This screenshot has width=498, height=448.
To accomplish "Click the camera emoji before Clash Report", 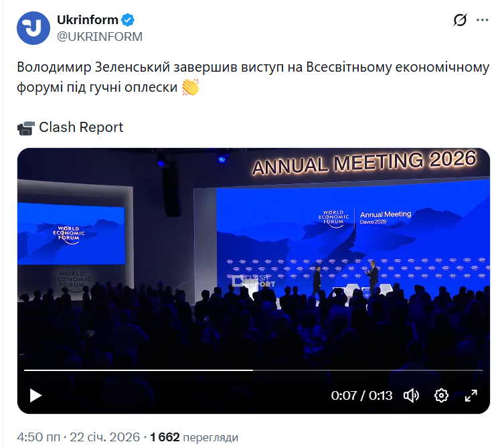I will (25, 127).
